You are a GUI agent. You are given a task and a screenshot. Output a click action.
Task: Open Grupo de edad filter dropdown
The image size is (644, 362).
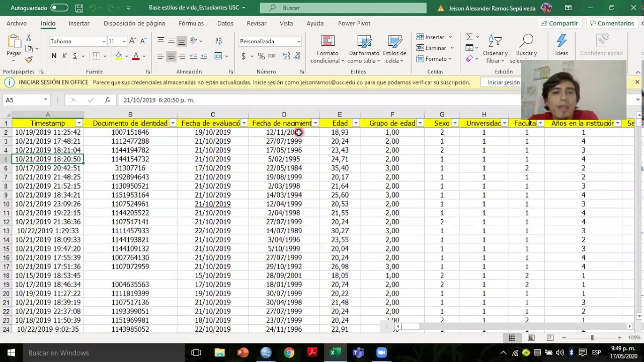coord(420,123)
